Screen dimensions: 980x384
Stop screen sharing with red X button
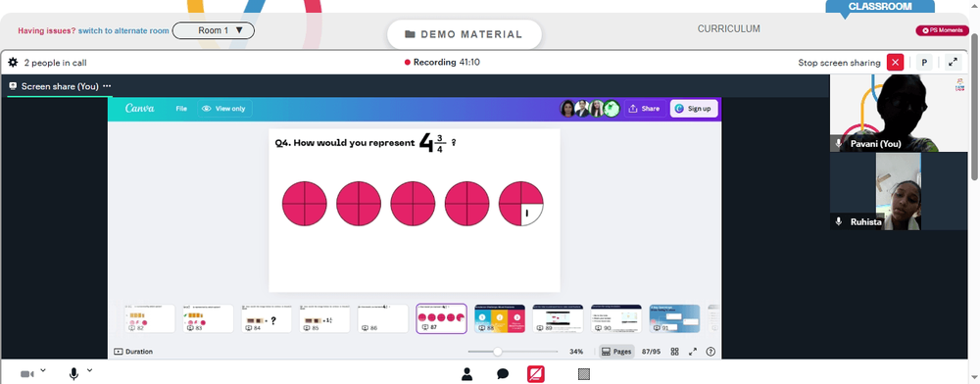895,63
